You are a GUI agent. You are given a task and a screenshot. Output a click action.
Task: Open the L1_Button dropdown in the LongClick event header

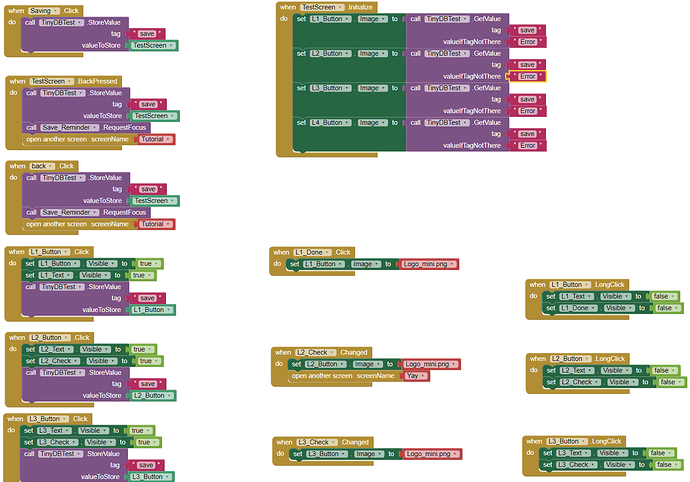[x=571, y=284]
